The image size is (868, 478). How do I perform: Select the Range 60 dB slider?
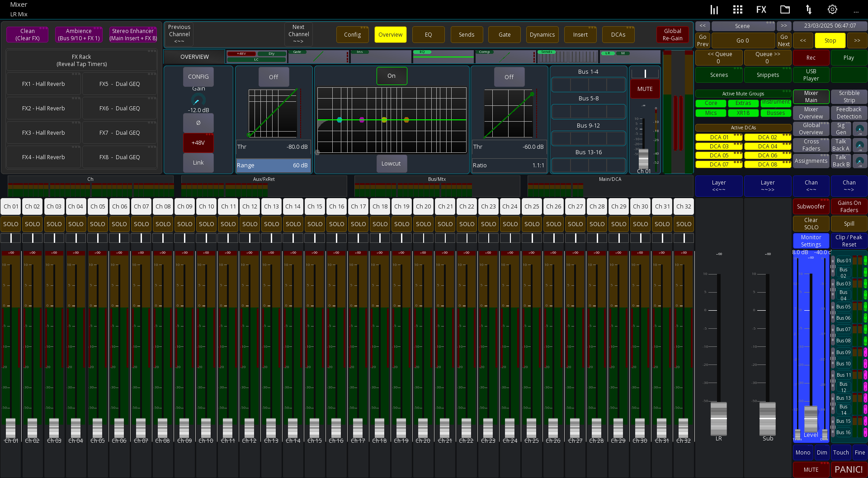tap(273, 166)
